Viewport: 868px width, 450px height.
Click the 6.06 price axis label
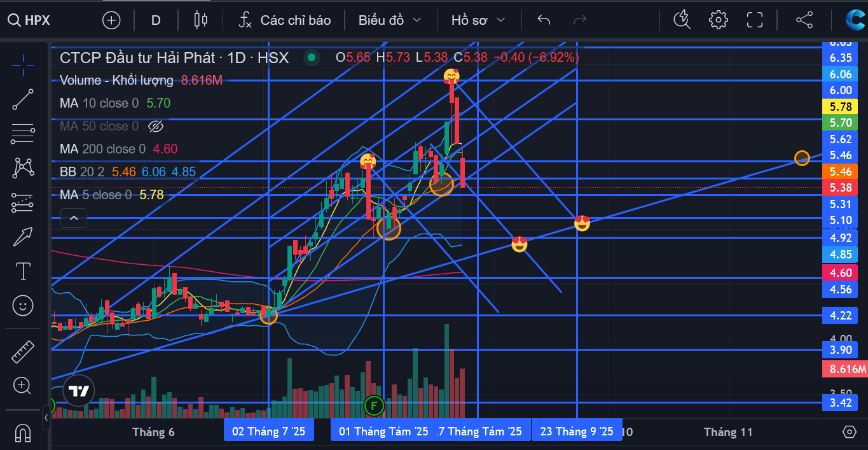point(841,74)
